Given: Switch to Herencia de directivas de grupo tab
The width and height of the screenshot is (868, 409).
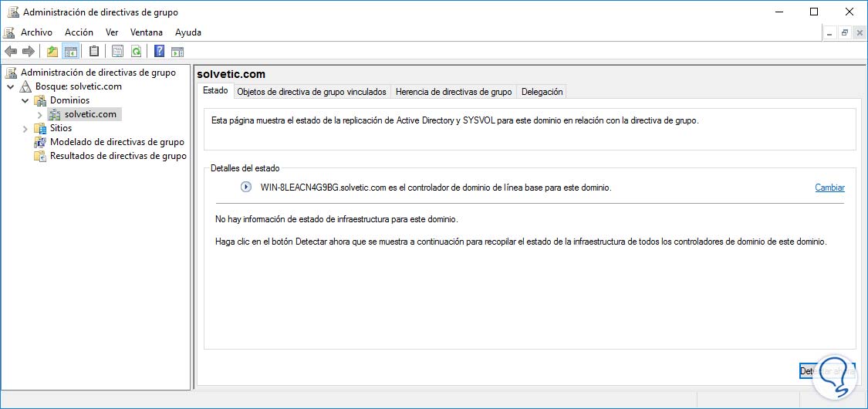Looking at the screenshot, I should [x=454, y=92].
